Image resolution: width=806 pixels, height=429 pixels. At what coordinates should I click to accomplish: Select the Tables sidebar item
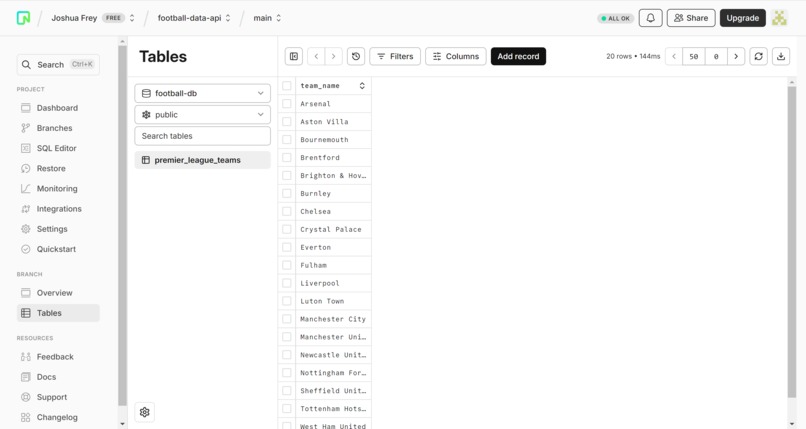click(58, 313)
